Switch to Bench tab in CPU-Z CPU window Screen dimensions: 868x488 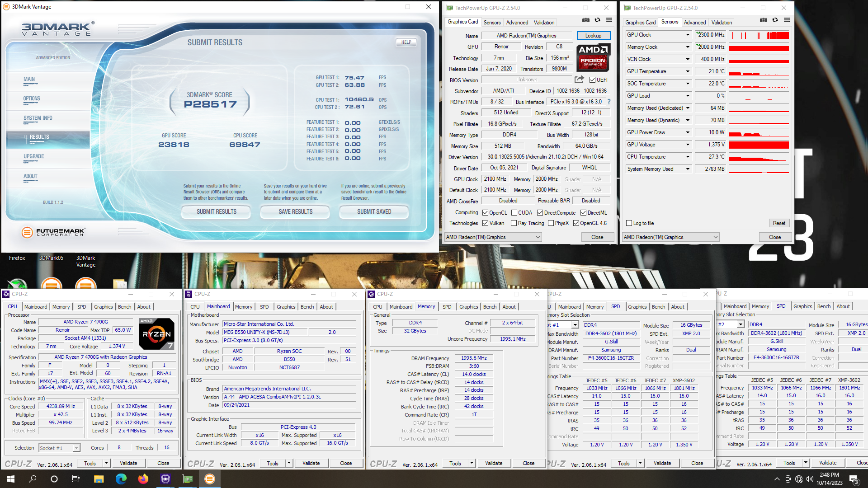[x=124, y=307]
